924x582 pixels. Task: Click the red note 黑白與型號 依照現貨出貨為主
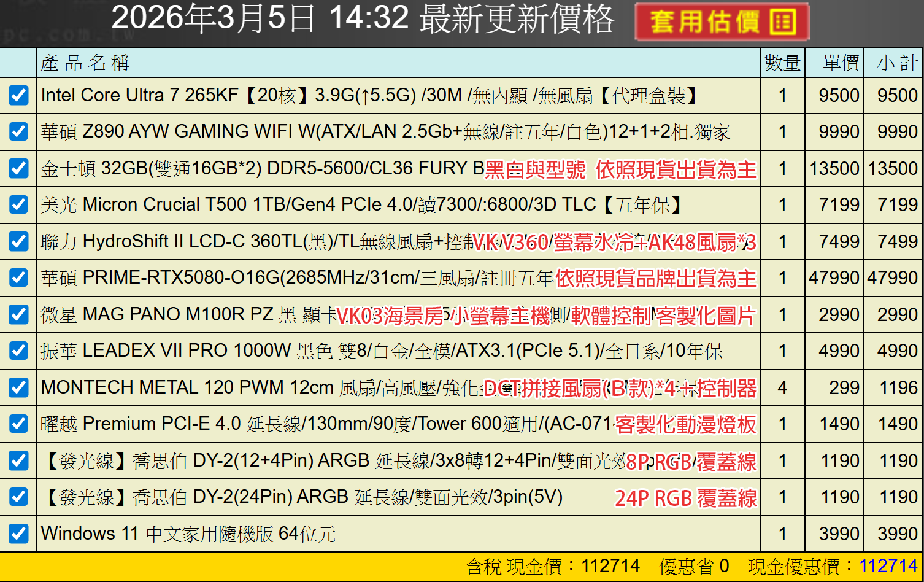coord(620,169)
